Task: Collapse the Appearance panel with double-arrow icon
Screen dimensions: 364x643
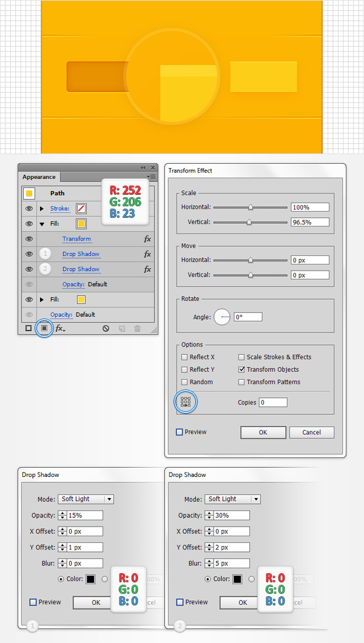Action: point(143,167)
